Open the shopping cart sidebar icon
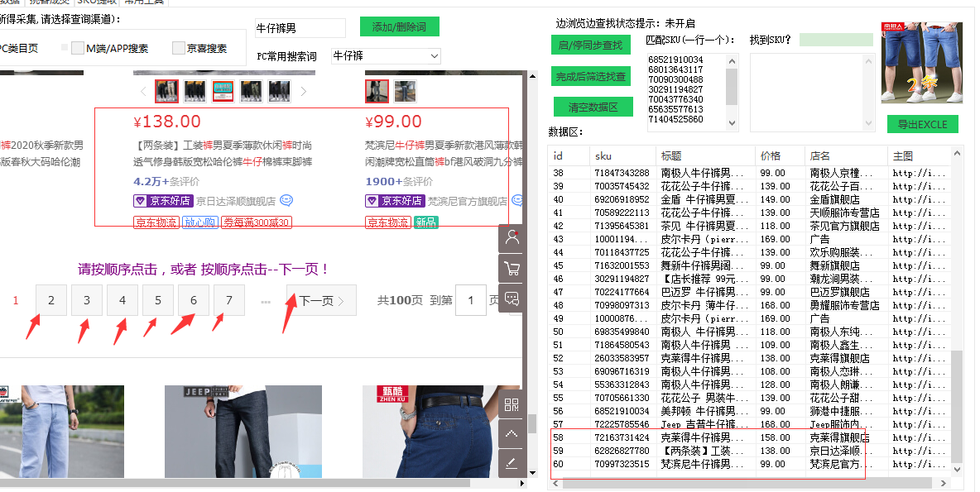This screenshot has height=492, width=980. click(x=512, y=269)
